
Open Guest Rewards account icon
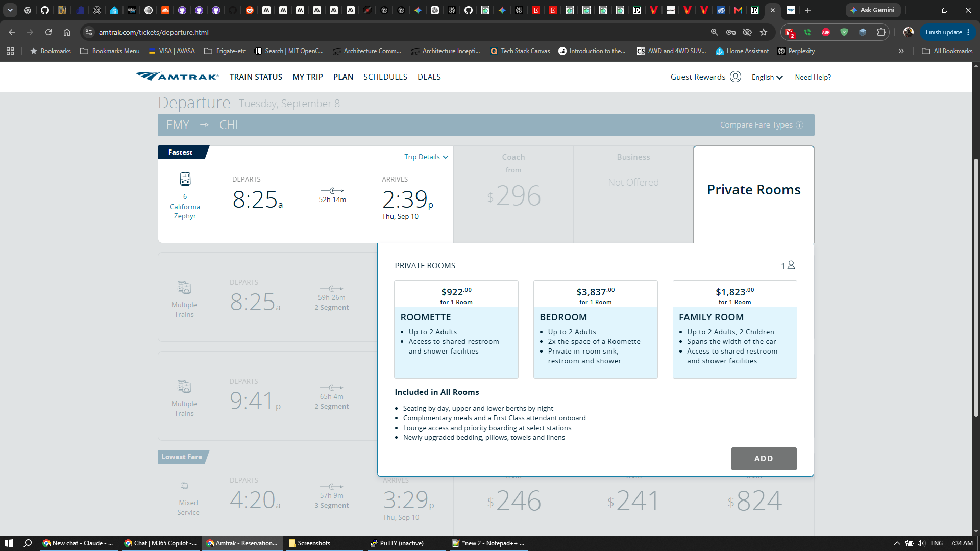coord(735,77)
